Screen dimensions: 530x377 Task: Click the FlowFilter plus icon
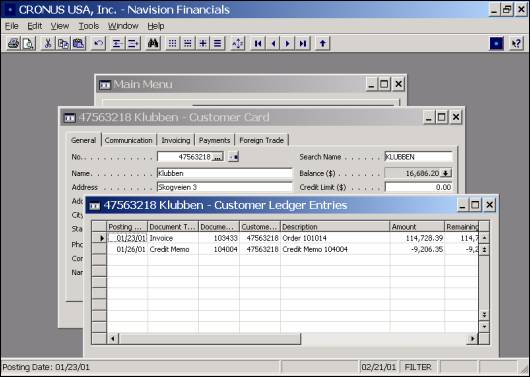coord(203,43)
